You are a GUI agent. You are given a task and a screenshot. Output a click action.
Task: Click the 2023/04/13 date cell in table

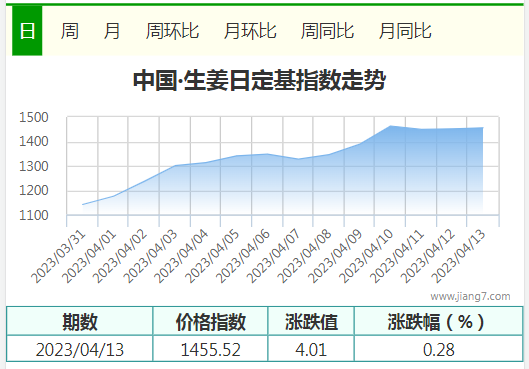(x=80, y=349)
